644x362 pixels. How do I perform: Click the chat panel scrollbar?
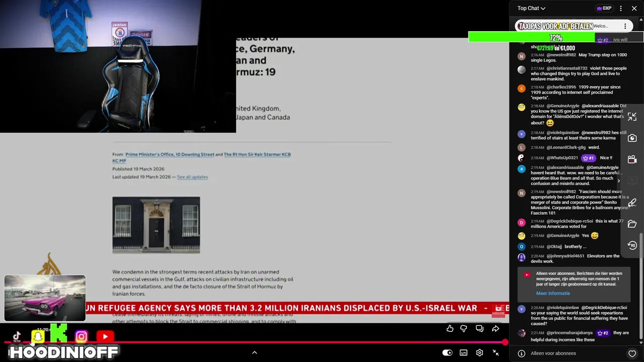tap(640, 287)
